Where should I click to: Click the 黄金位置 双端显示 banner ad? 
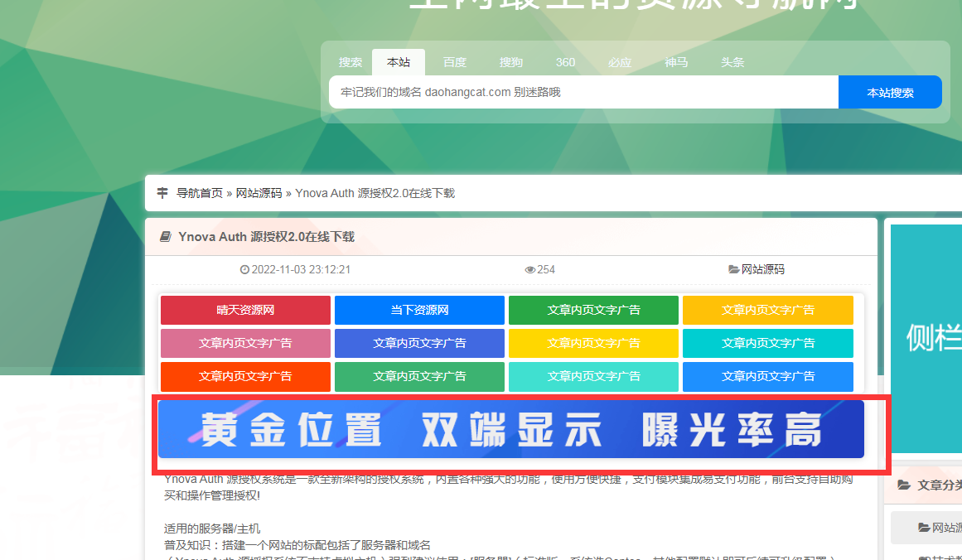coord(510,429)
